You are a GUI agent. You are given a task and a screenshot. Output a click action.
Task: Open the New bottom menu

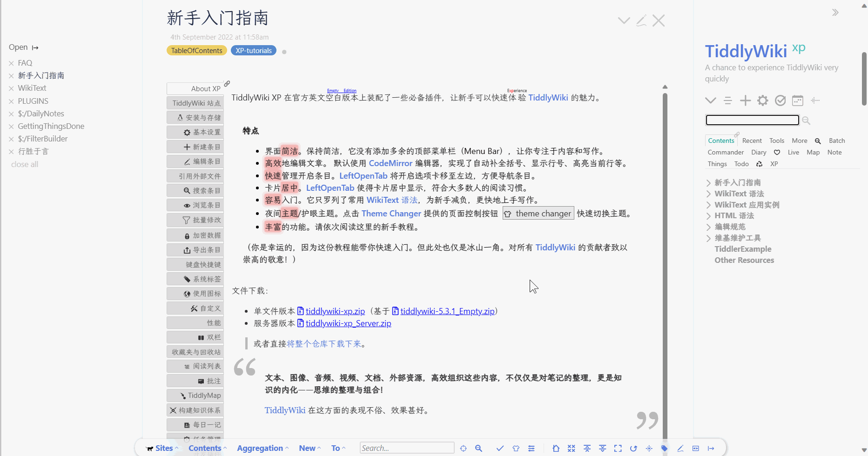pos(310,448)
